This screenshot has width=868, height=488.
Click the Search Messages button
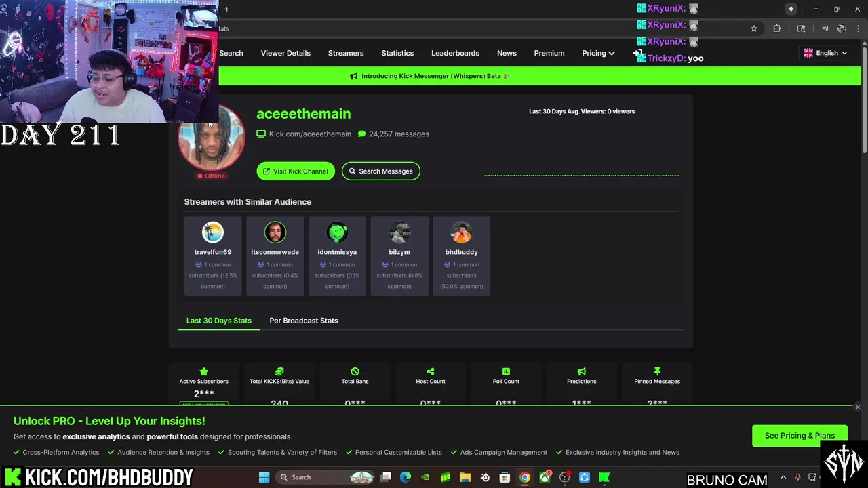coord(381,171)
